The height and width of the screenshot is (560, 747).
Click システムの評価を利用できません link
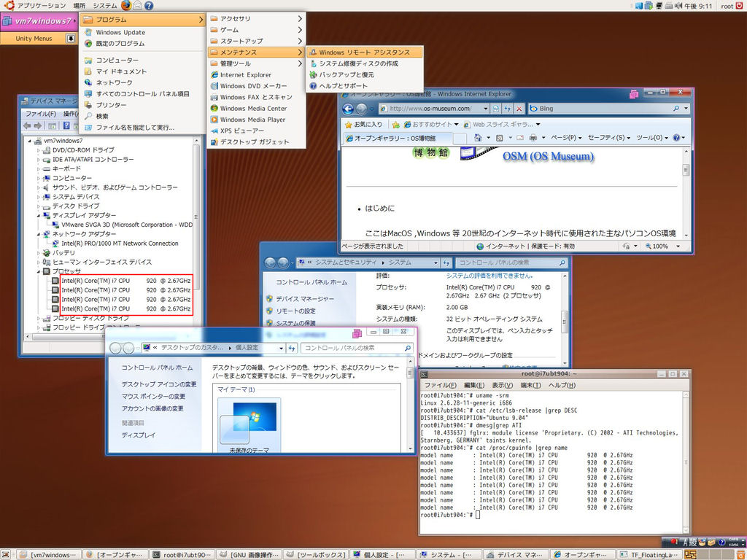pos(489,276)
